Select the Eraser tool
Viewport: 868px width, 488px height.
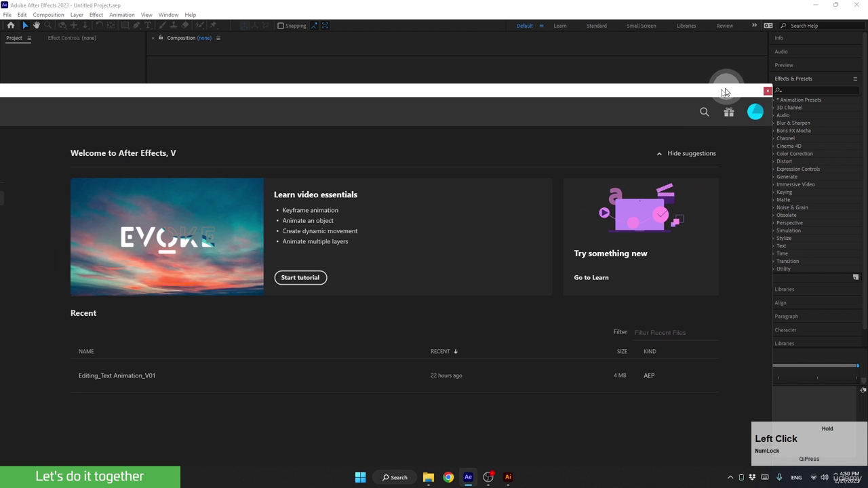185,25
